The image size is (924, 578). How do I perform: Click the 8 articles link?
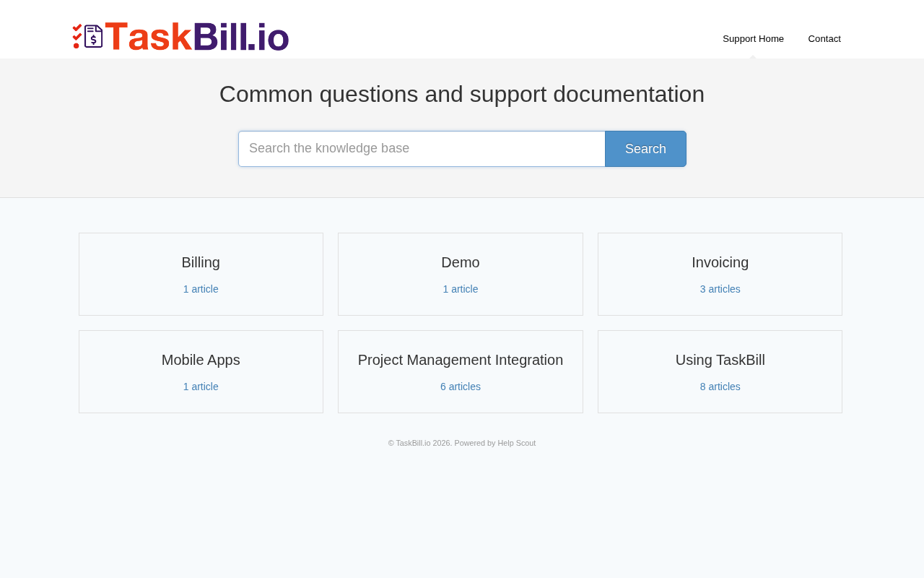click(720, 387)
